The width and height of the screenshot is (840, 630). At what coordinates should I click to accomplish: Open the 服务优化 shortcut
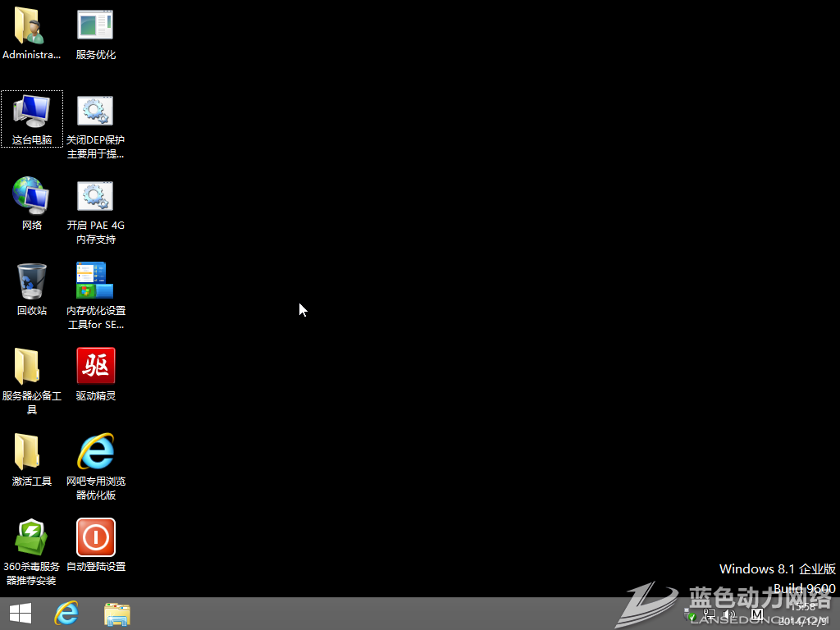tap(95, 33)
